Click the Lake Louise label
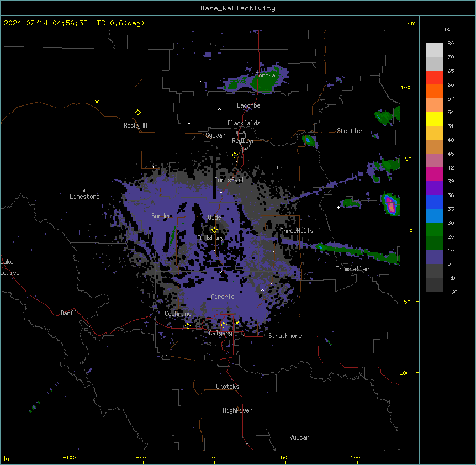Image resolution: width=476 pixels, height=465 pixels. 10,267
